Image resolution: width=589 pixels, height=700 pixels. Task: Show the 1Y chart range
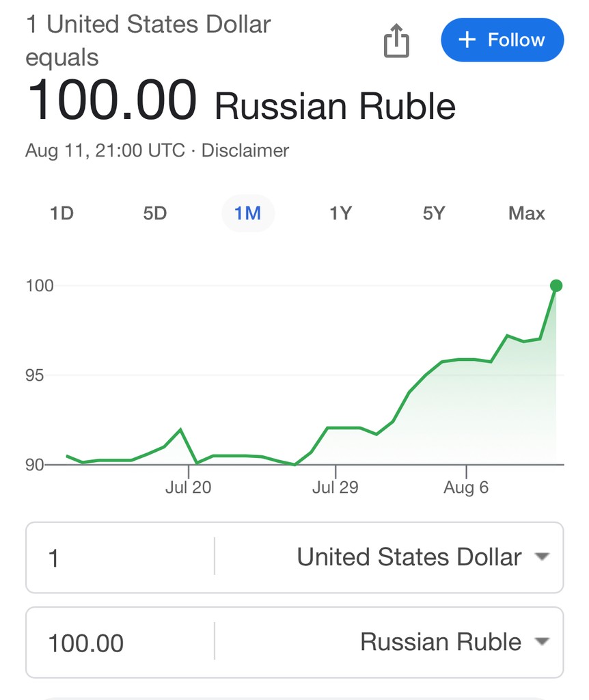(340, 213)
